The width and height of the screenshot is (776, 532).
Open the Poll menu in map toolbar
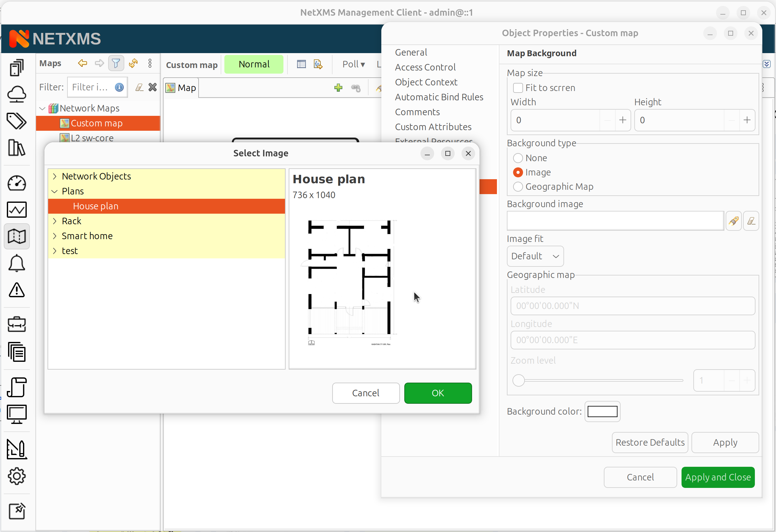pos(353,64)
